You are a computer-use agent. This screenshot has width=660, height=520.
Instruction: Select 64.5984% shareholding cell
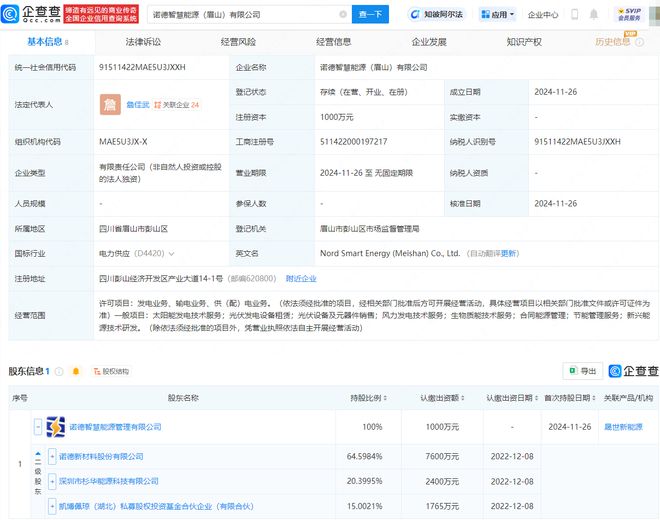pyautogui.click(x=365, y=456)
